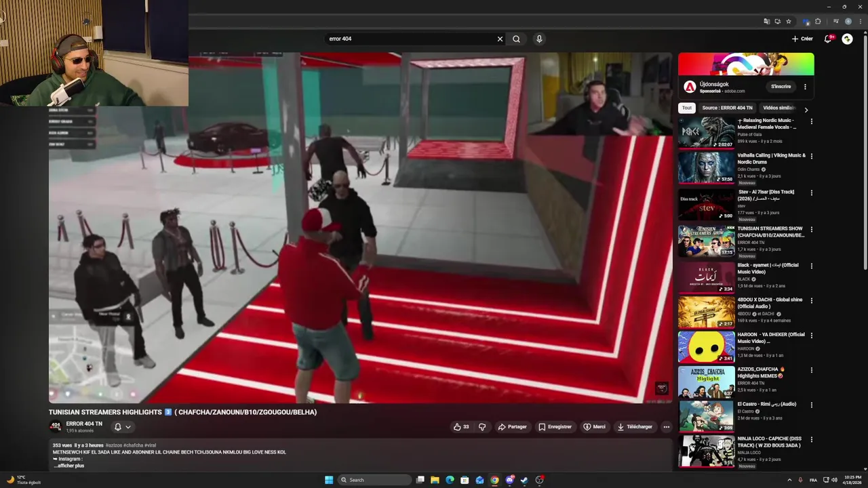Click the Télécharger button
868x488 pixels.
pos(635,427)
